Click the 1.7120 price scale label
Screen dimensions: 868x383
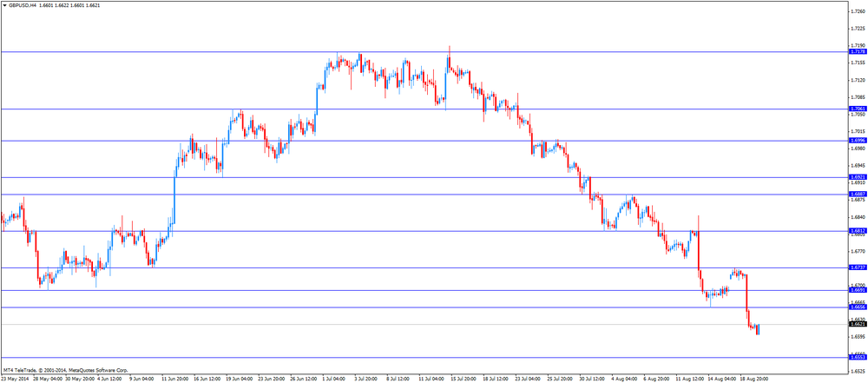(858, 80)
